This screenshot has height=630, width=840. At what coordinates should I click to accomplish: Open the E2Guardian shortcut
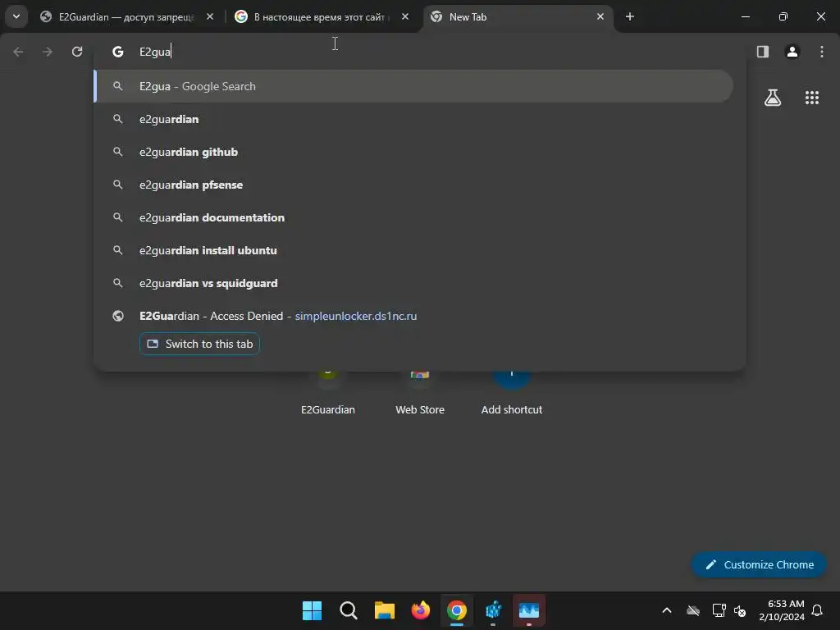328,393
